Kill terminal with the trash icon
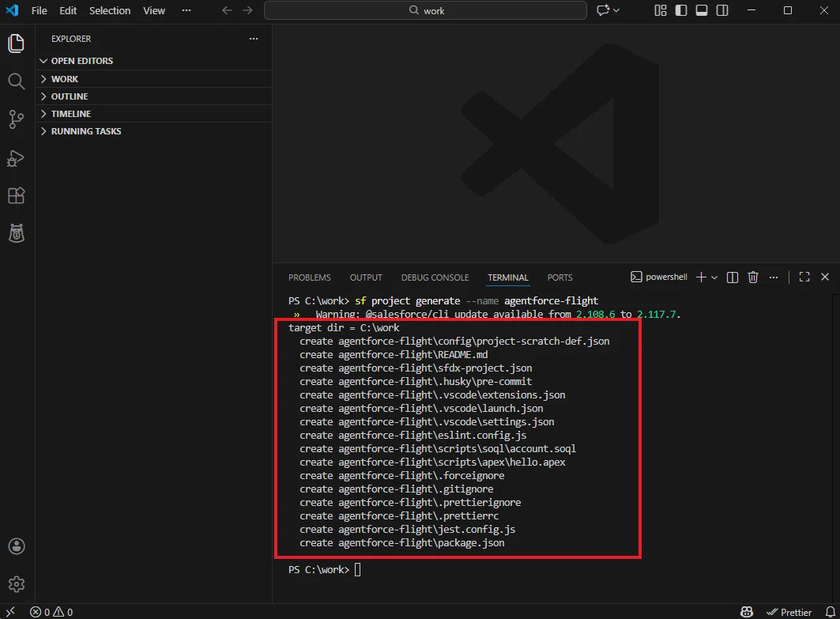The width and height of the screenshot is (840, 619). 752,277
